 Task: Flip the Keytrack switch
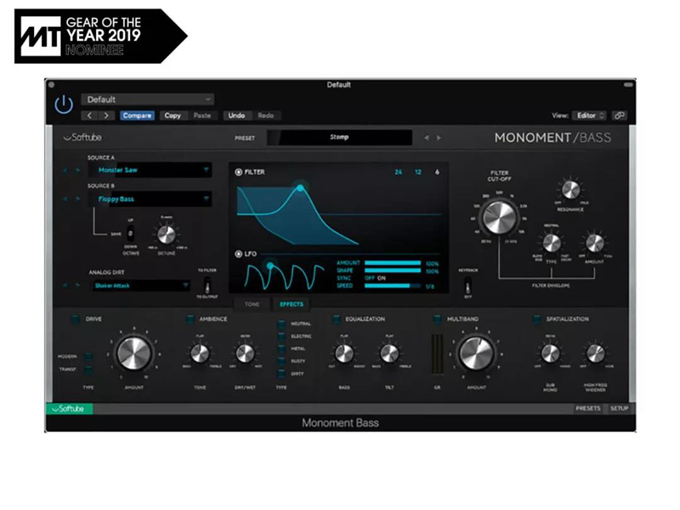coord(468,285)
